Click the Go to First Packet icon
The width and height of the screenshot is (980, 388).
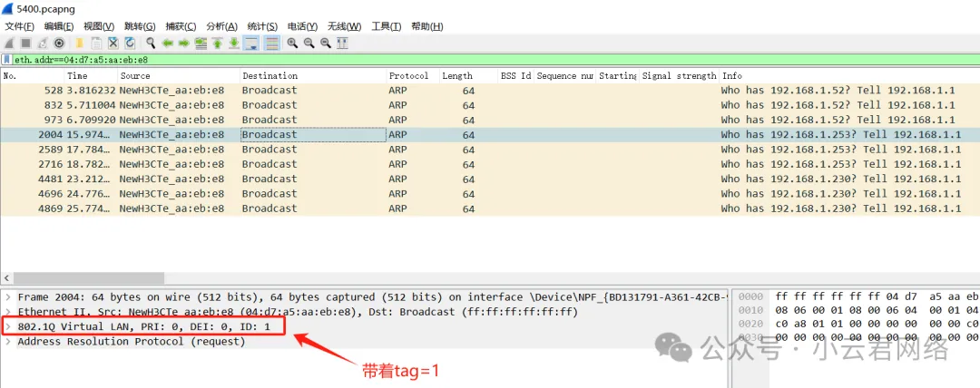218,43
